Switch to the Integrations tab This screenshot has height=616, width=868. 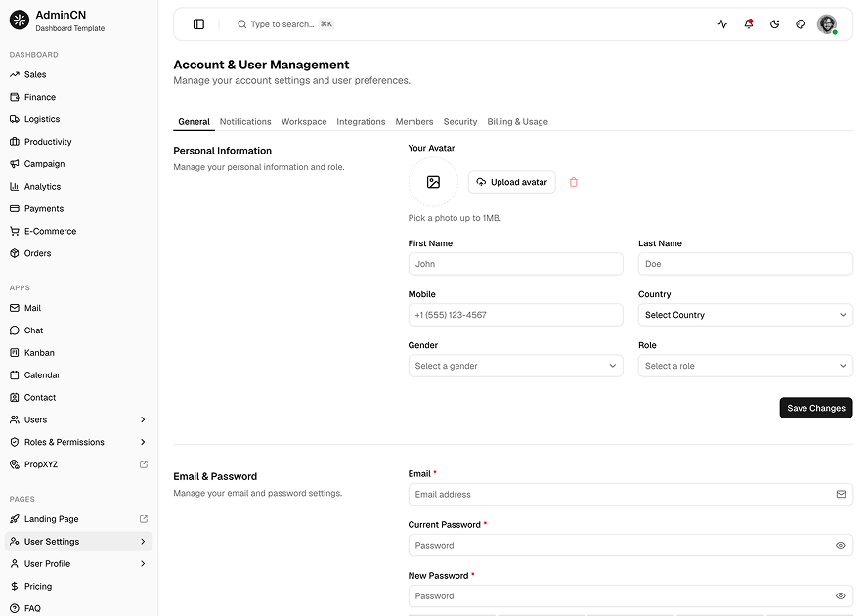[361, 122]
